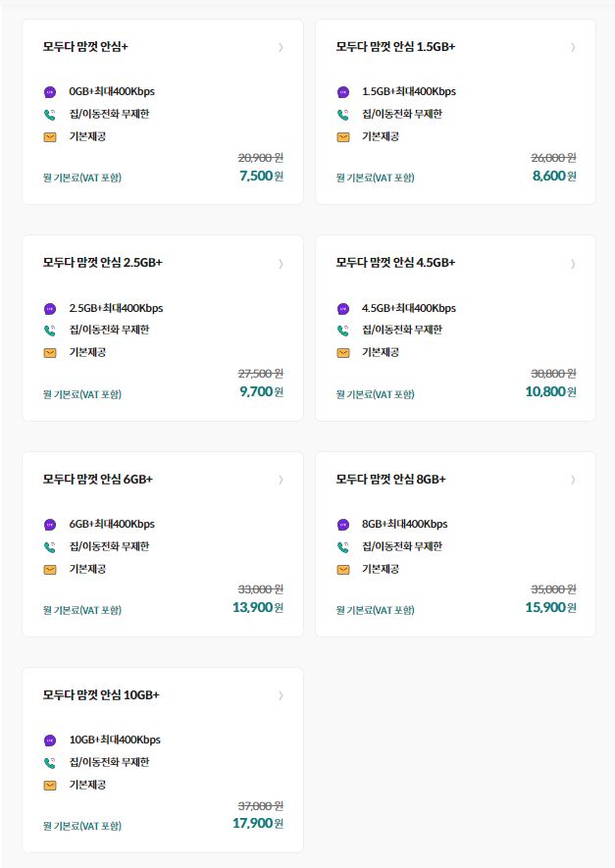Image resolution: width=615 pixels, height=868 pixels.
Task: Open details chevron for 모두다 맘껏 안심+
Action: pyautogui.click(x=281, y=47)
